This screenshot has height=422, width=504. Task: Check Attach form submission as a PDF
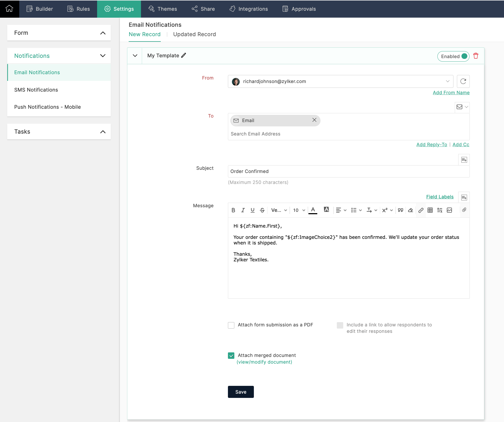231,325
